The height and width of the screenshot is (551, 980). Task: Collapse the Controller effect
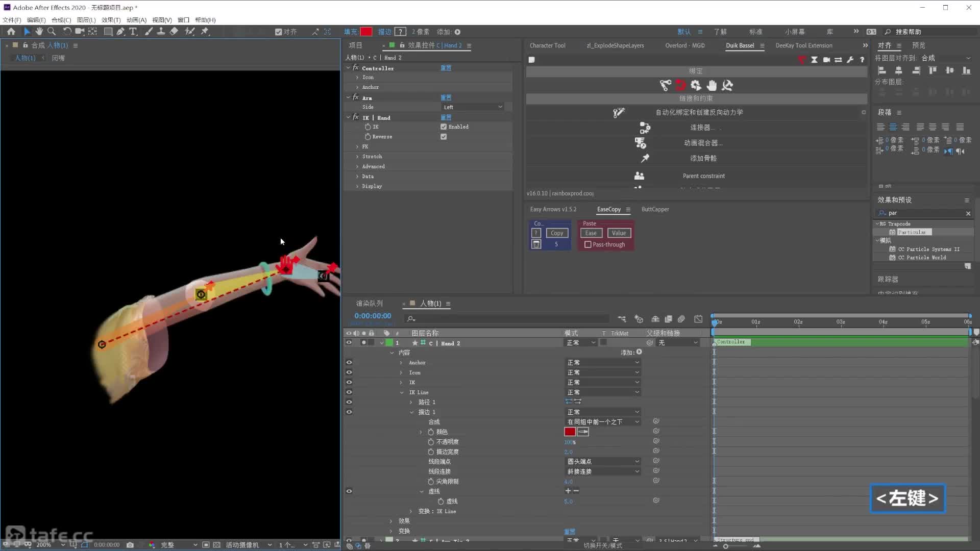348,68
